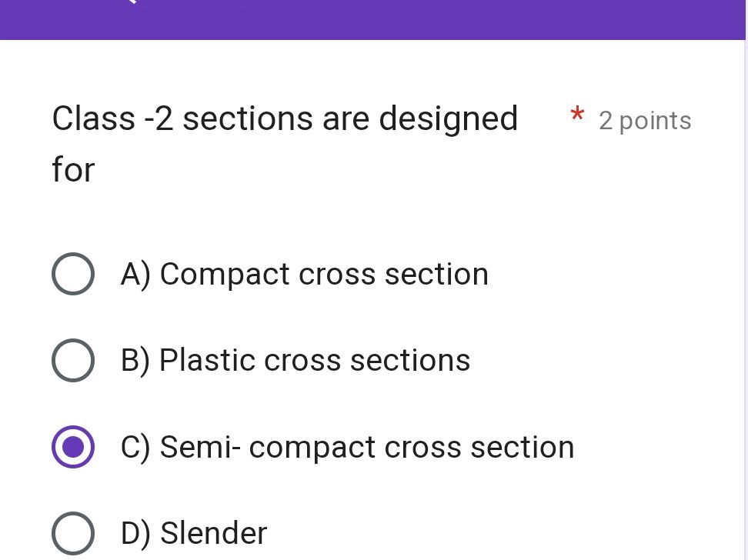The width and height of the screenshot is (748, 560).
Task: Click the red required asterisk
Action: [577, 115]
